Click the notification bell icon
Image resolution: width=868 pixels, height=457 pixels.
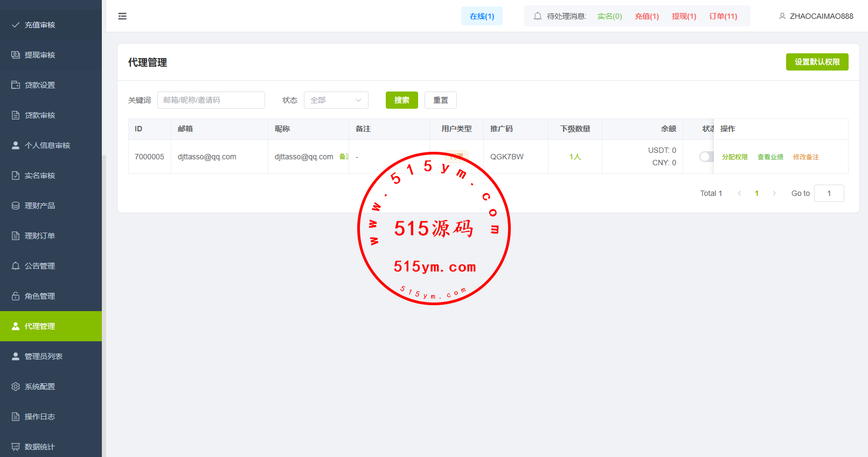pos(537,16)
